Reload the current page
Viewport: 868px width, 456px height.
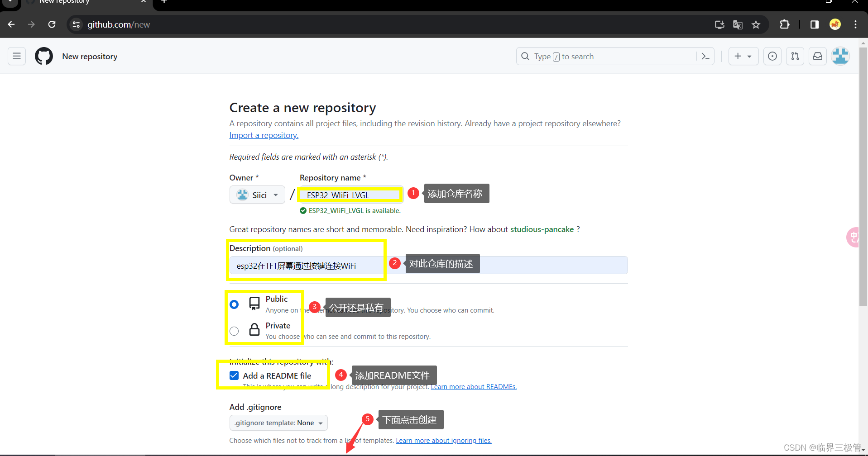[52, 24]
